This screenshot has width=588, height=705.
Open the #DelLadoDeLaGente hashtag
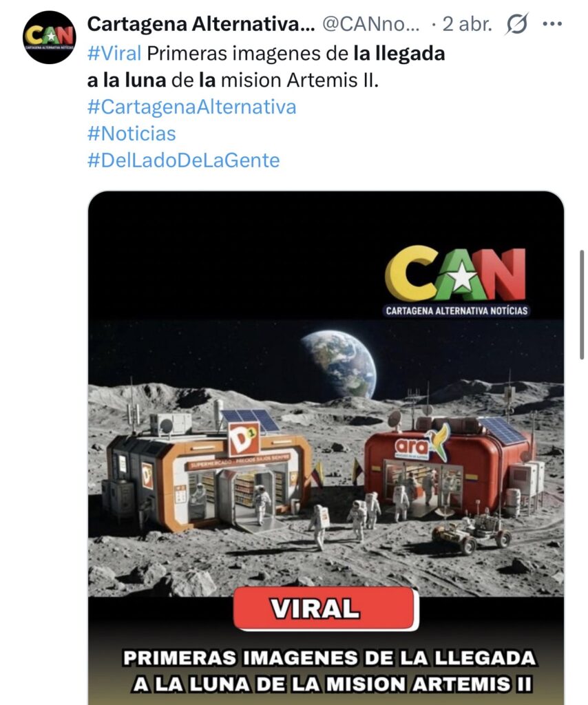[183, 160]
